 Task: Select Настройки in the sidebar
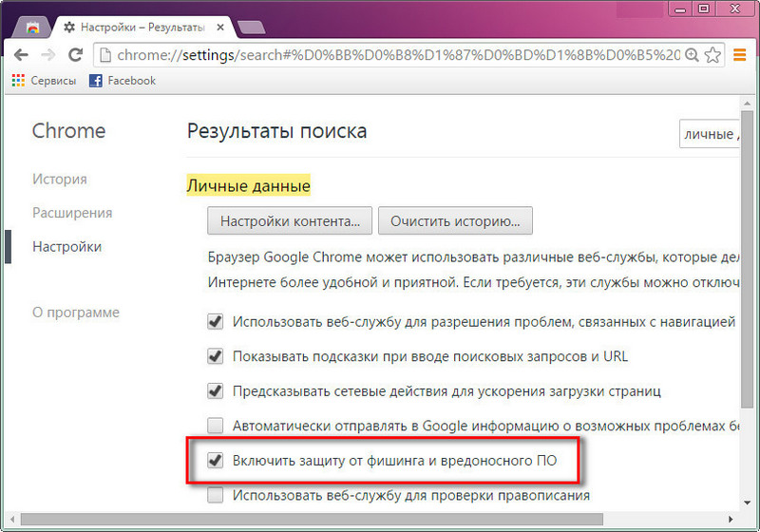66,247
